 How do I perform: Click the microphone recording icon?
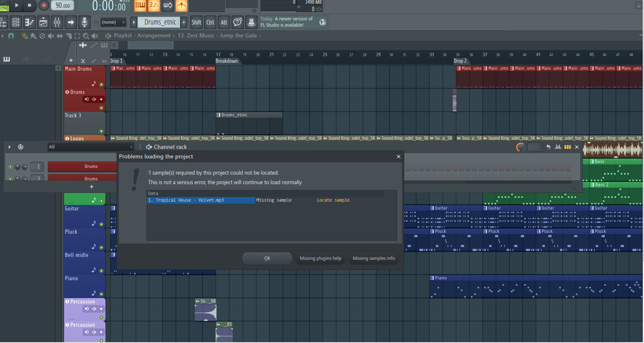coord(85,22)
